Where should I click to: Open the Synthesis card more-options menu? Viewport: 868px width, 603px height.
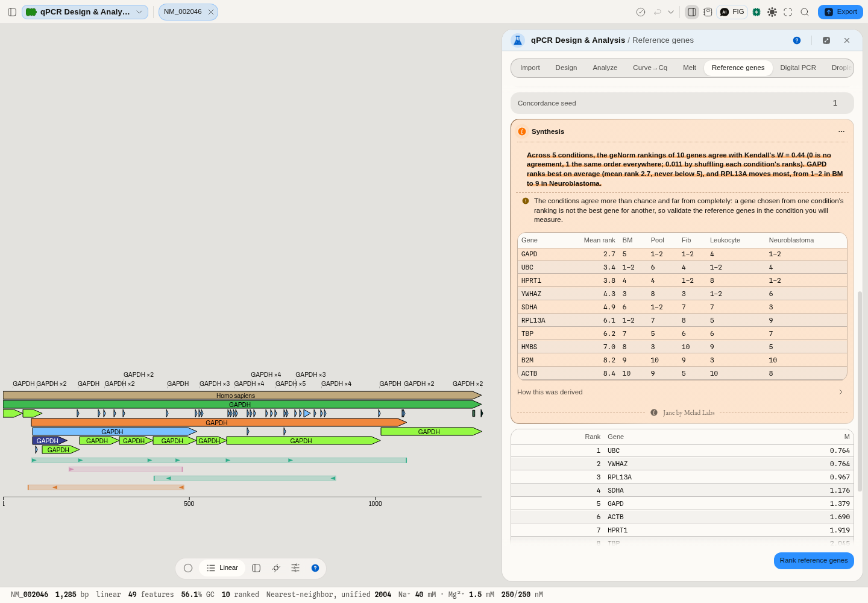(841, 131)
